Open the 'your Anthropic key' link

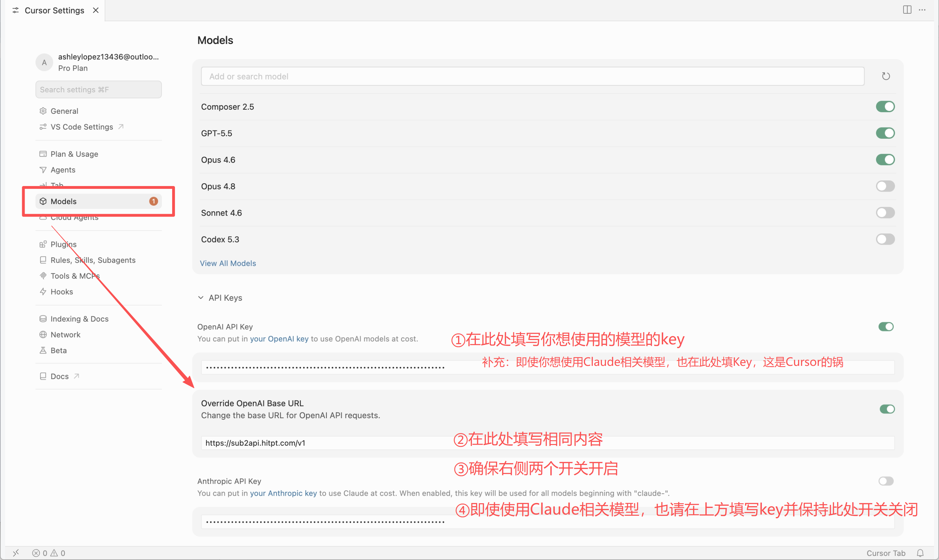283,493
